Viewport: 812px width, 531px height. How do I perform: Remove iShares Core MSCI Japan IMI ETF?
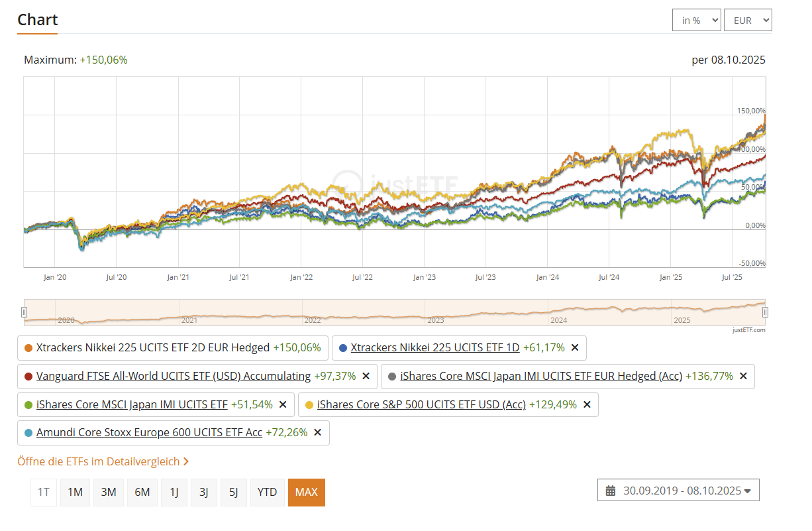tap(283, 404)
